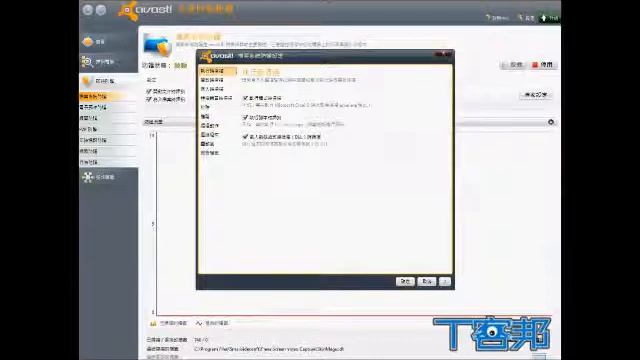Screen dimensions: 640x360
Task: Select the Mail Shield item in main sidebar
Action: tap(108, 107)
